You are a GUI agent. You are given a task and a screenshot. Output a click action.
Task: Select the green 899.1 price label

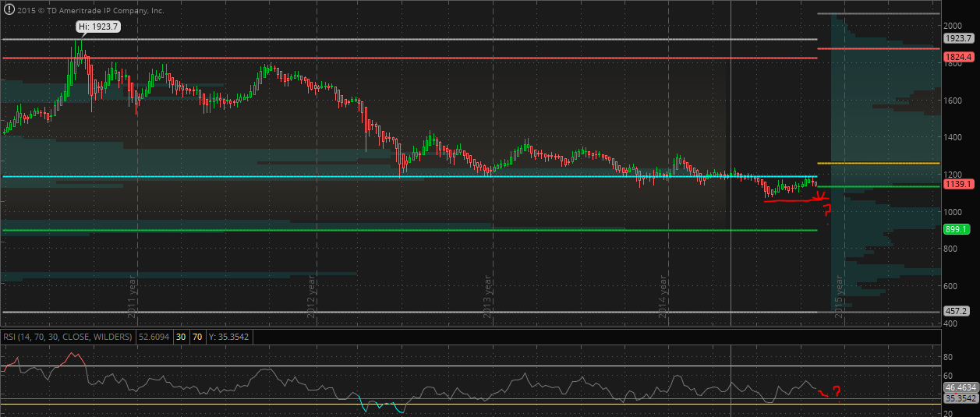pos(956,229)
